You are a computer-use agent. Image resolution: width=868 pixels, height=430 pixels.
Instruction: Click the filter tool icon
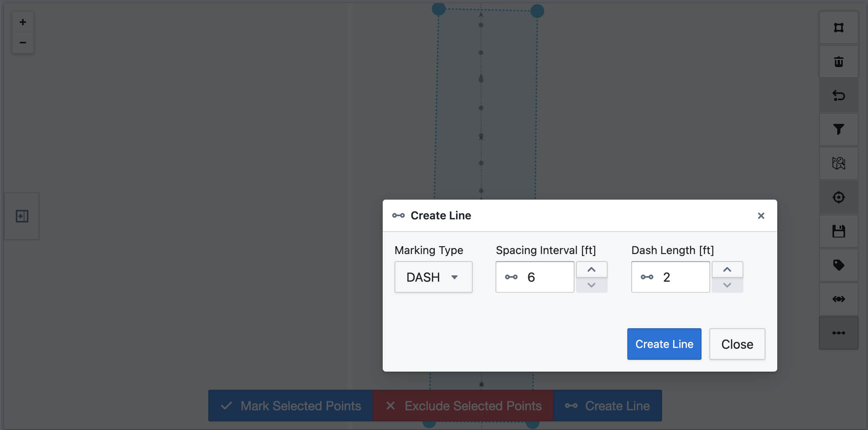(839, 129)
